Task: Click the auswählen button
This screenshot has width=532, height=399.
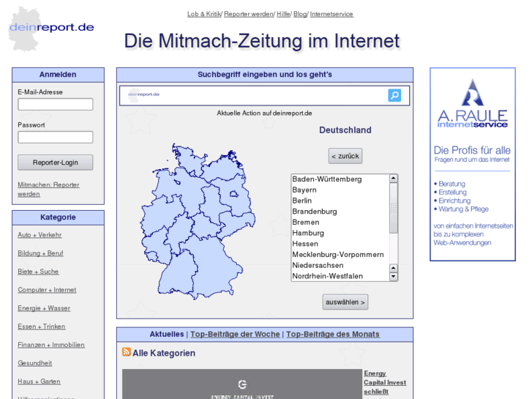Action: click(x=345, y=302)
